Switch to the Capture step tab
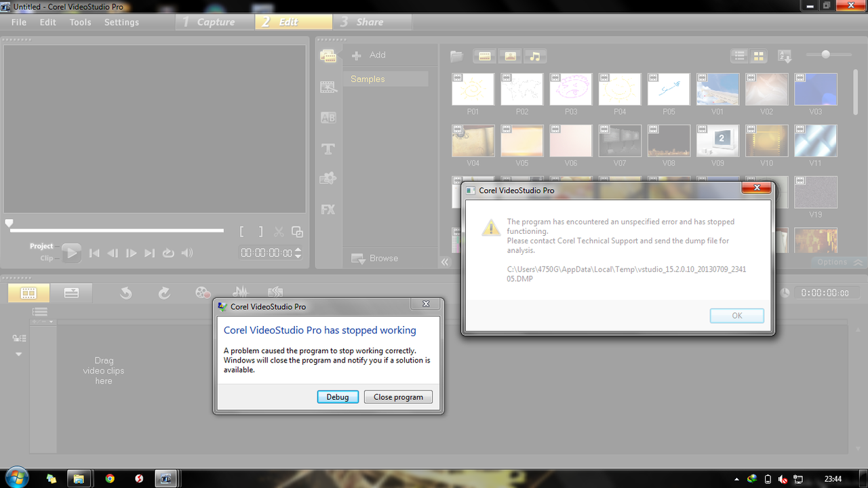This screenshot has height=488, width=868. [216, 22]
